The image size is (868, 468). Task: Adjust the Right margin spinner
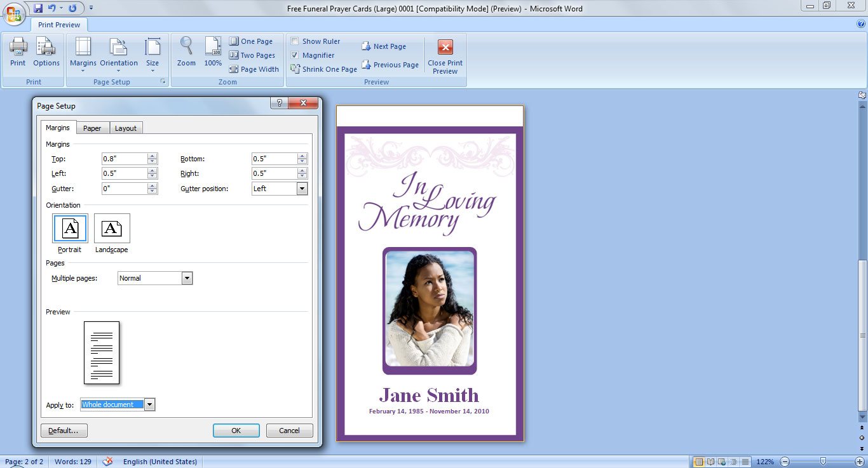click(x=302, y=173)
